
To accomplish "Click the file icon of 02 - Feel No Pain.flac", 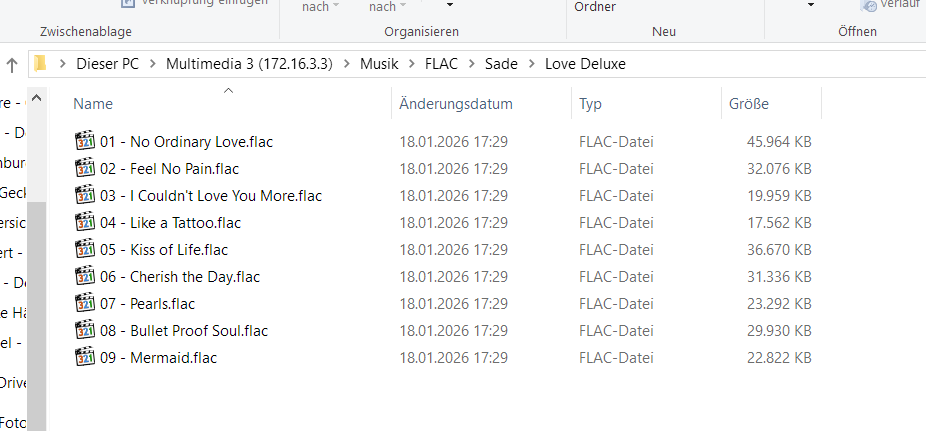I will pyautogui.click(x=84, y=168).
